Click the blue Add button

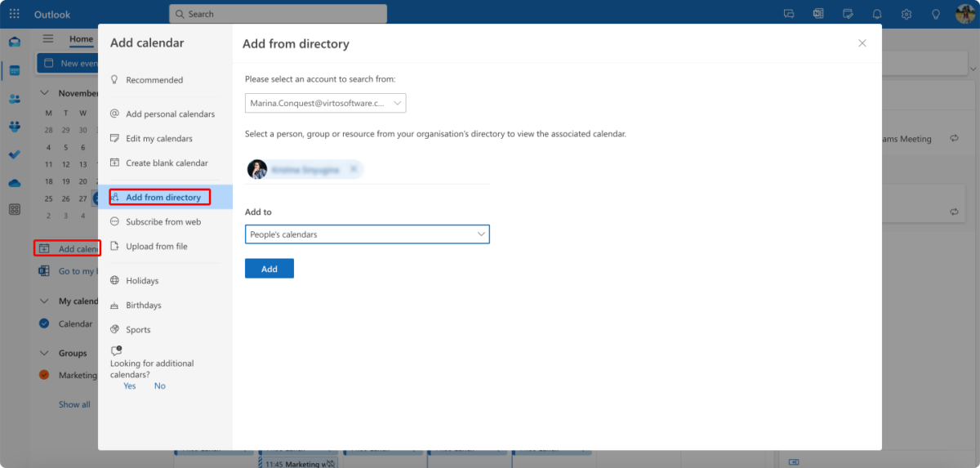(269, 269)
